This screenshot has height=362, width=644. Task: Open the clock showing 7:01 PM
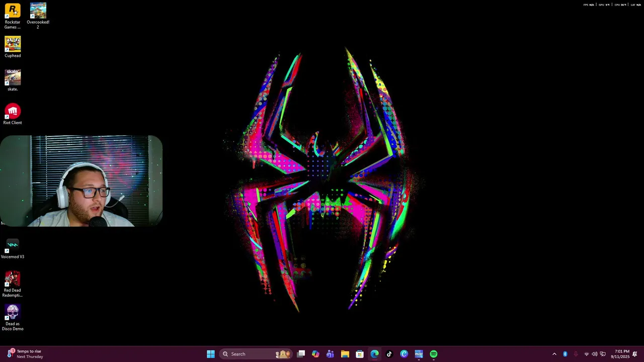pyautogui.click(x=620, y=354)
